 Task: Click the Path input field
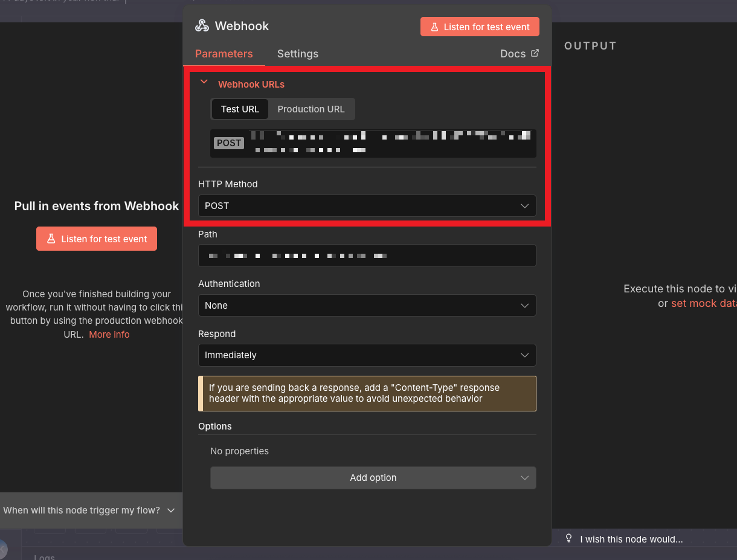pos(367,256)
